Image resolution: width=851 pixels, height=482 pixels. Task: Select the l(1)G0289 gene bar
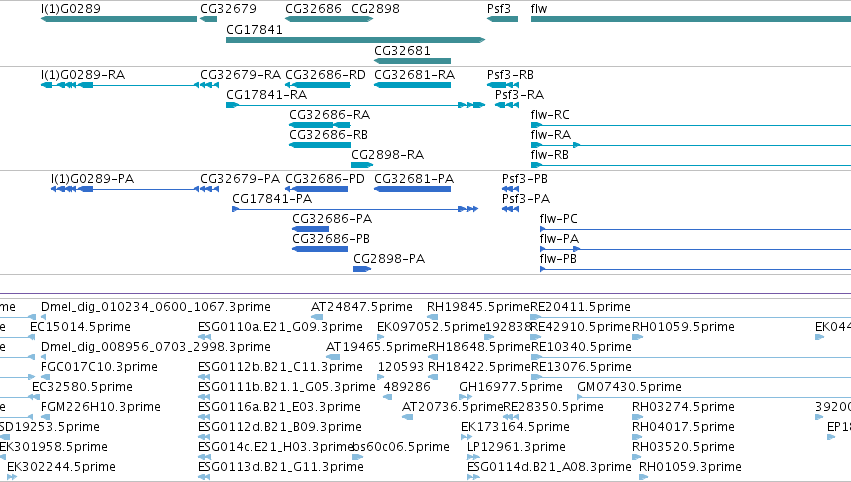[x=119, y=19]
